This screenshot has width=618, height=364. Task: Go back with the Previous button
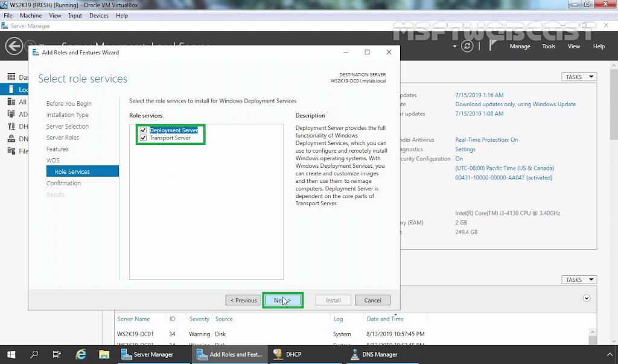tap(243, 300)
